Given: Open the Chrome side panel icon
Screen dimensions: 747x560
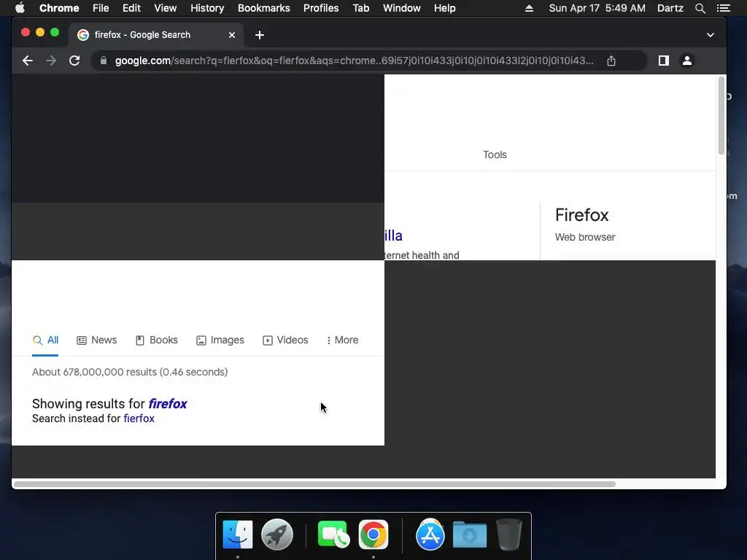Looking at the screenshot, I should (664, 61).
